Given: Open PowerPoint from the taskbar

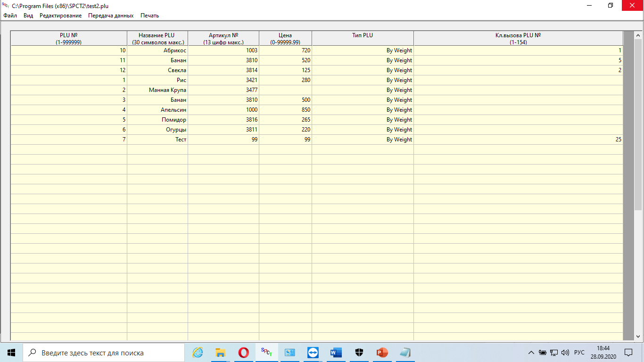Looking at the screenshot, I should tap(382, 353).
